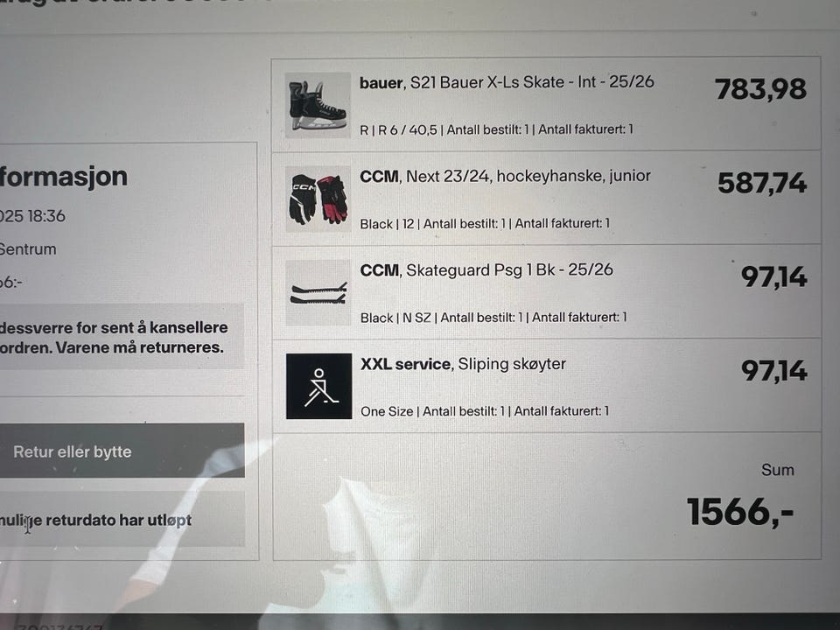
Task: Click the XXL service hockey player icon
Action: click(x=318, y=386)
